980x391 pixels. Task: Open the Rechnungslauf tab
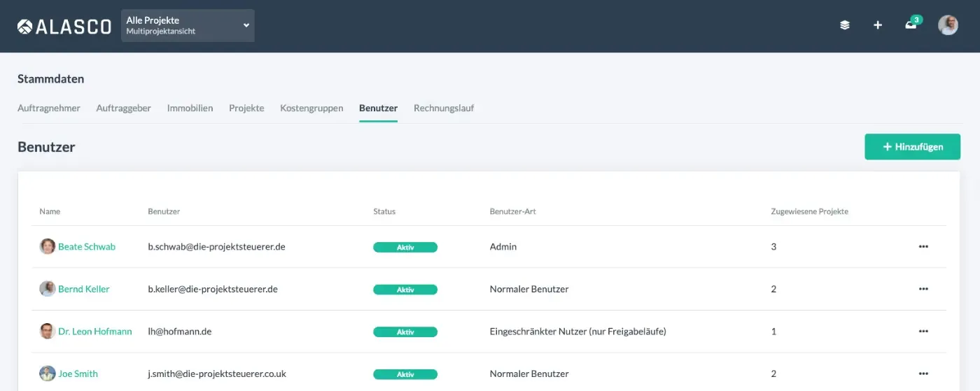click(x=444, y=108)
